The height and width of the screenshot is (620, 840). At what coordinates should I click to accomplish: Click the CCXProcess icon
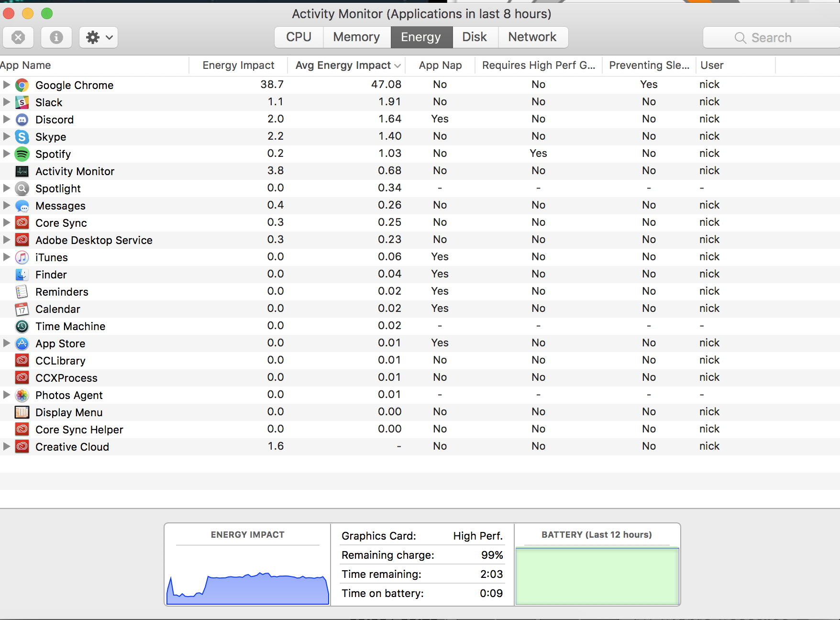pos(22,378)
